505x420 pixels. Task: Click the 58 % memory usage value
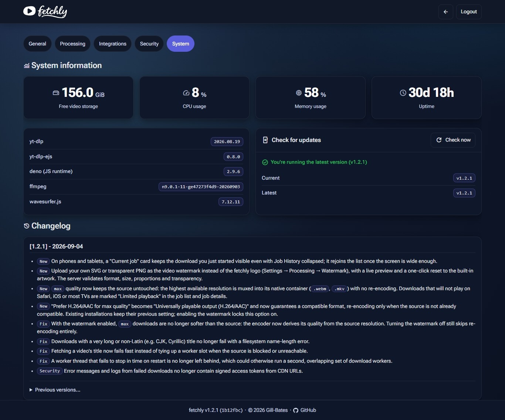click(315, 93)
